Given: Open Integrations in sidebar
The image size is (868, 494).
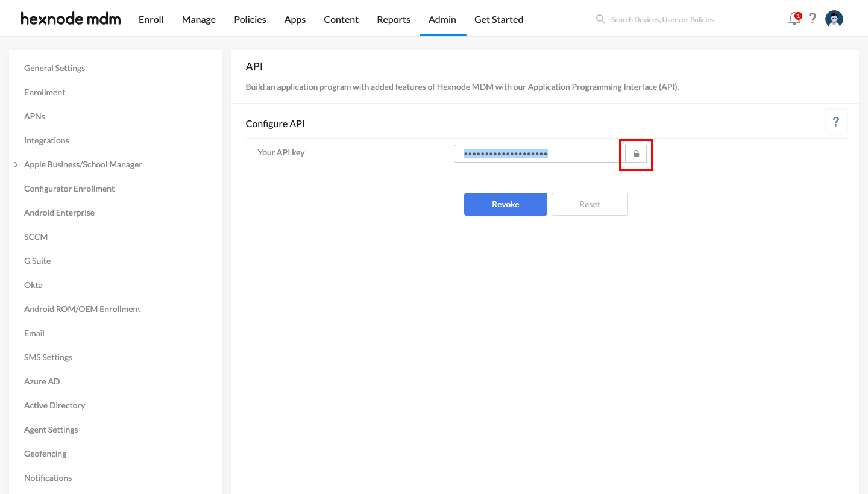Looking at the screenshot, I should pos(46,140).
